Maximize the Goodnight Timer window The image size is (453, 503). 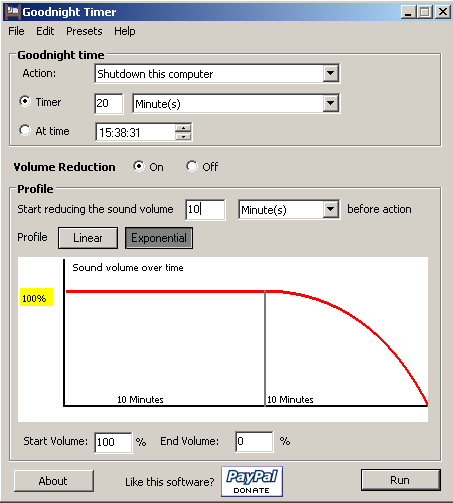tap(425, 12)
